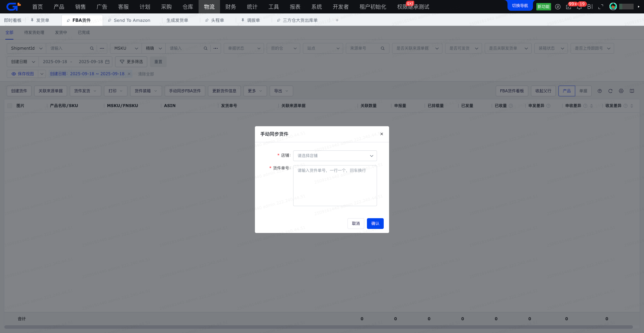Open the 仓库 top menu

coord(188,7)
